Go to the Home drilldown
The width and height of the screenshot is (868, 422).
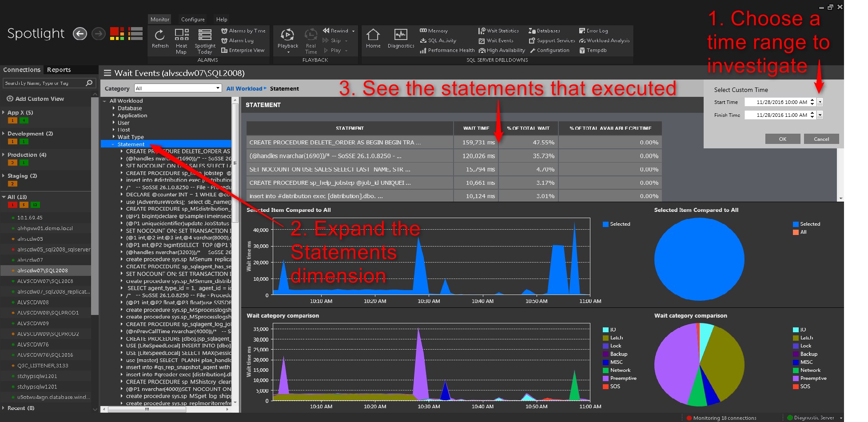373,35
